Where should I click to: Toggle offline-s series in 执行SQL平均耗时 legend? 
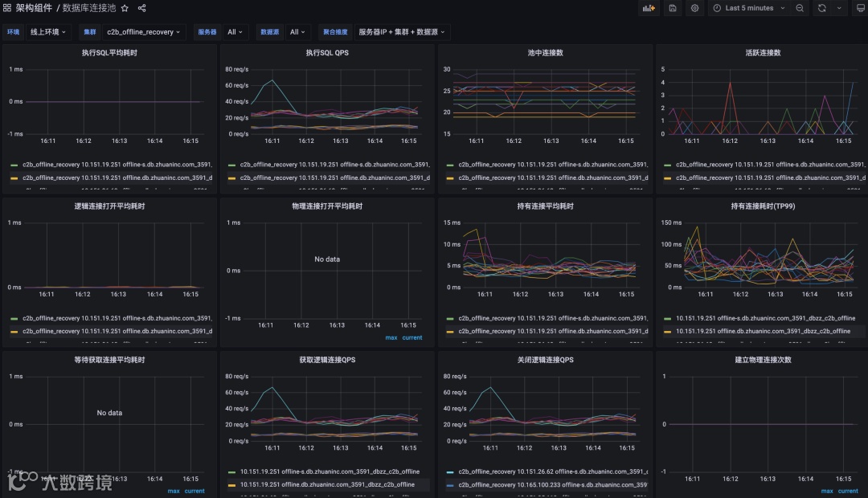coord(117,165)
